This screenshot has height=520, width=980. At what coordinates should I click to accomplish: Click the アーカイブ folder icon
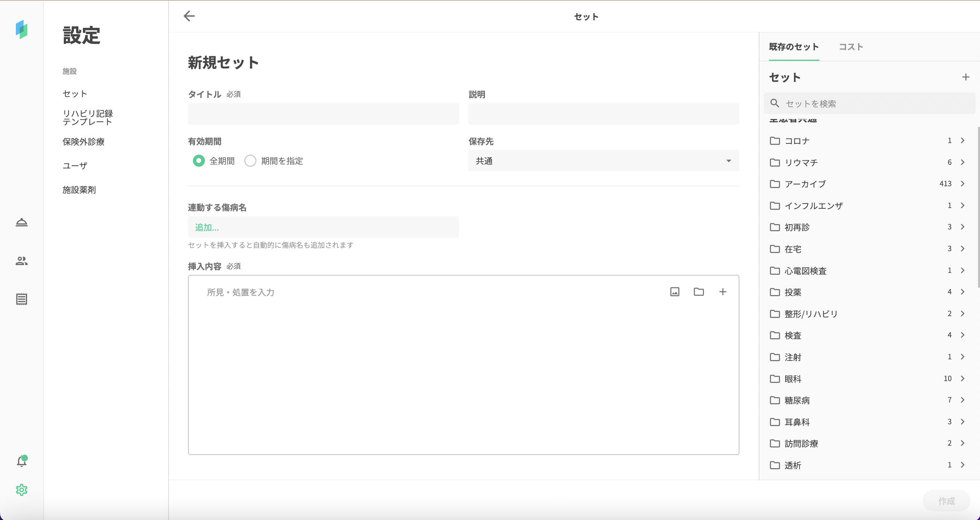(x=775, y=184)
